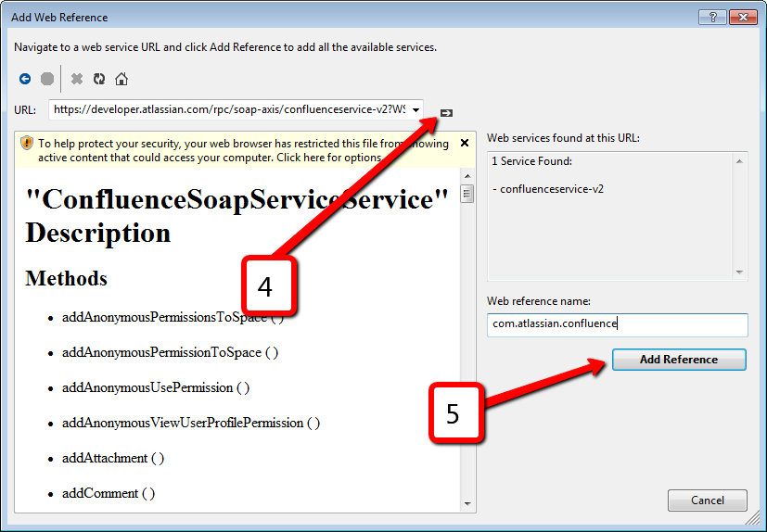The height and width of the screenshot is (532, 767).
Task: Click the blue Back navigation arrow
Action: coord(25,80)
